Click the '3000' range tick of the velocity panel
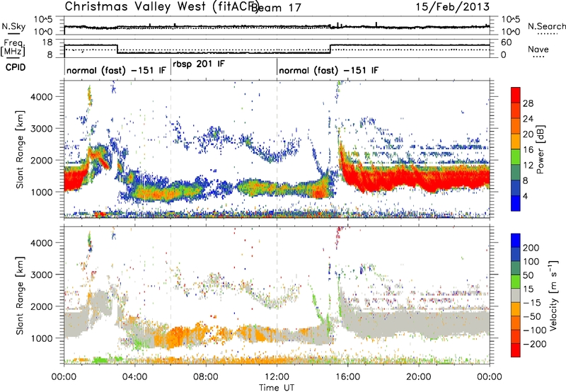The width and height of the screenshot is (566, 392). (x=41, y=275)
